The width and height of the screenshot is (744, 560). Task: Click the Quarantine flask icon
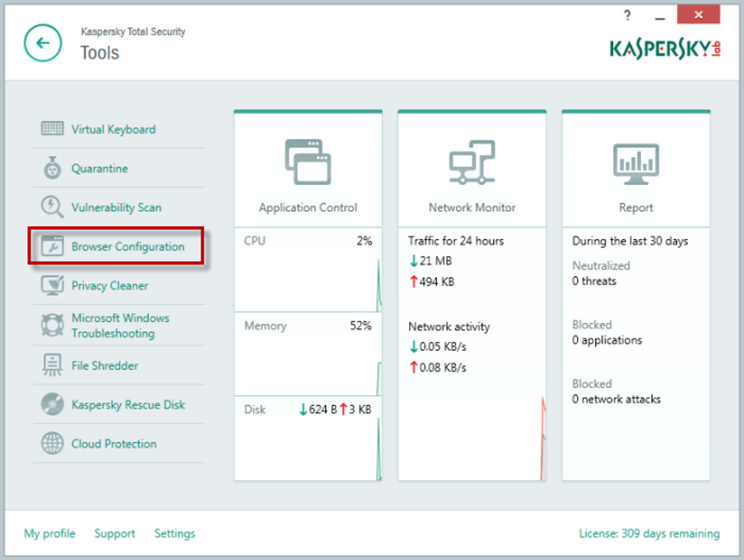coord(53,168)
